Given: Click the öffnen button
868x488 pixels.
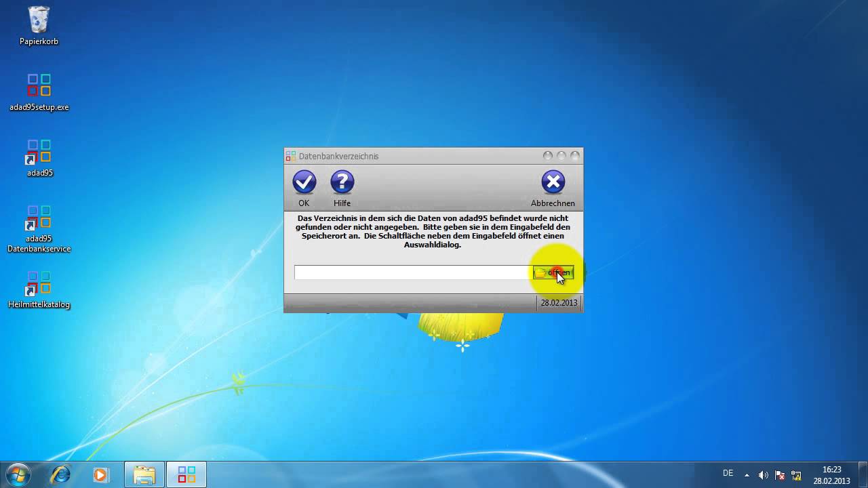Looking at the screenshot, I should pyautogui.click(x=554, y=272).
